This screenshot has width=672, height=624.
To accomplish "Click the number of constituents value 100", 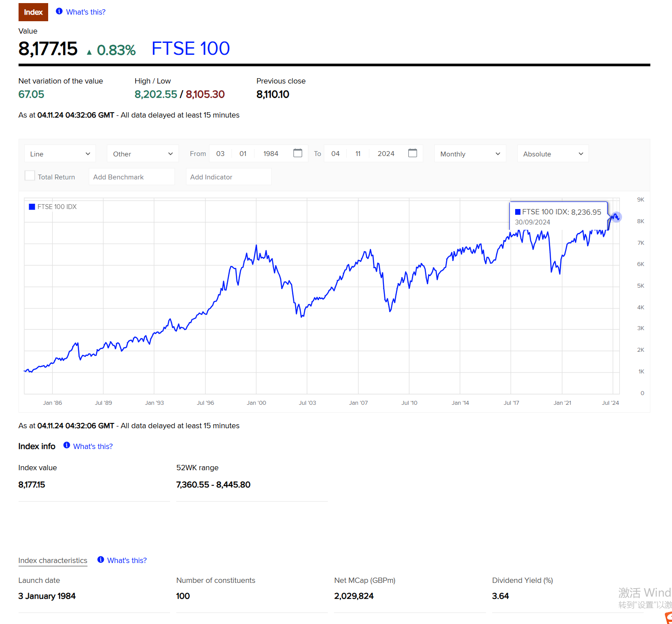I will click(183, 596).
